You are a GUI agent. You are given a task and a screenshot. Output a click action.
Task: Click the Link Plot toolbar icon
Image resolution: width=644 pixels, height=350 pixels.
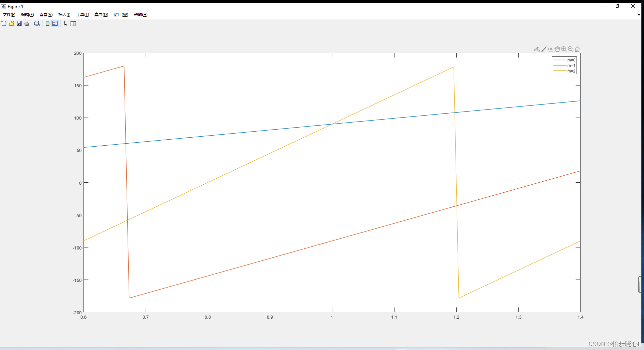[37, 23]
